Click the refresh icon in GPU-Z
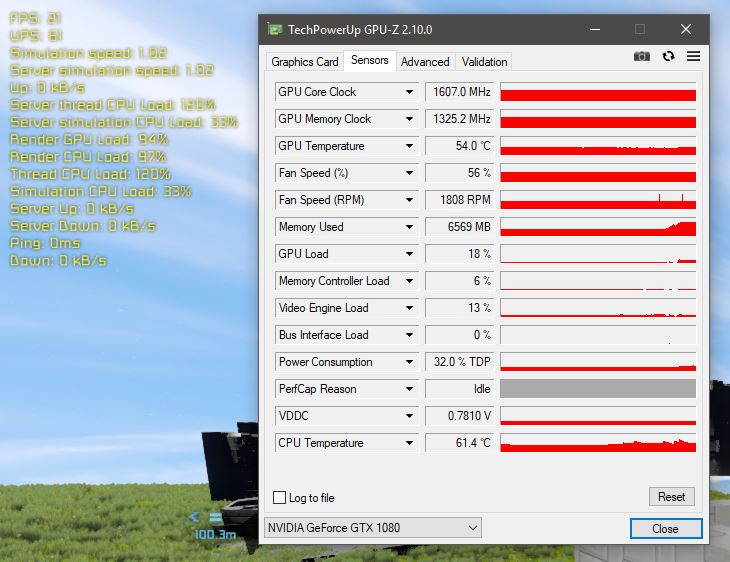This screenshot has height=562, width=730. click(x=668, y=57)
